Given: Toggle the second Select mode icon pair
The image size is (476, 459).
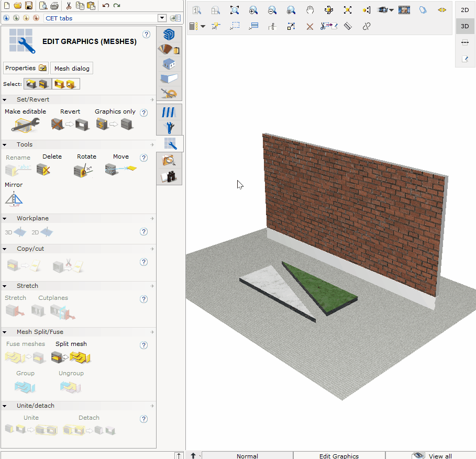Looking at the screenshot, I should [x=66, y=84].
